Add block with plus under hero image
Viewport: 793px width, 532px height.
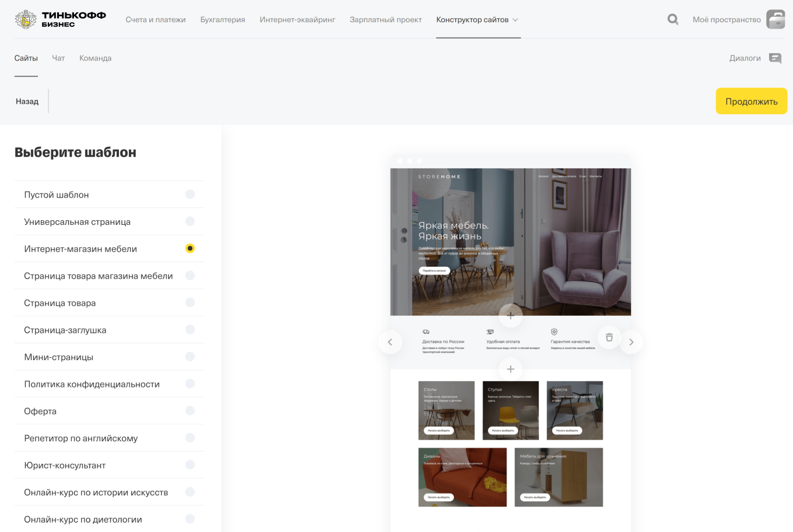tap(510, 316)
